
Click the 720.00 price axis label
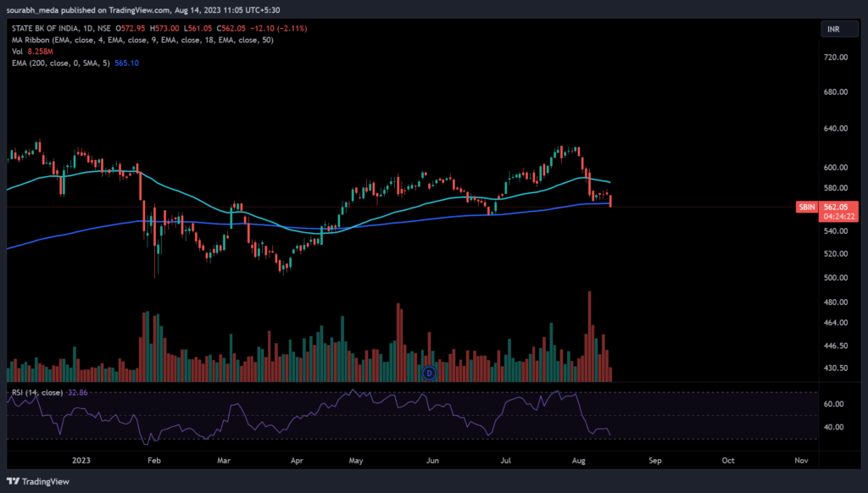835,57
